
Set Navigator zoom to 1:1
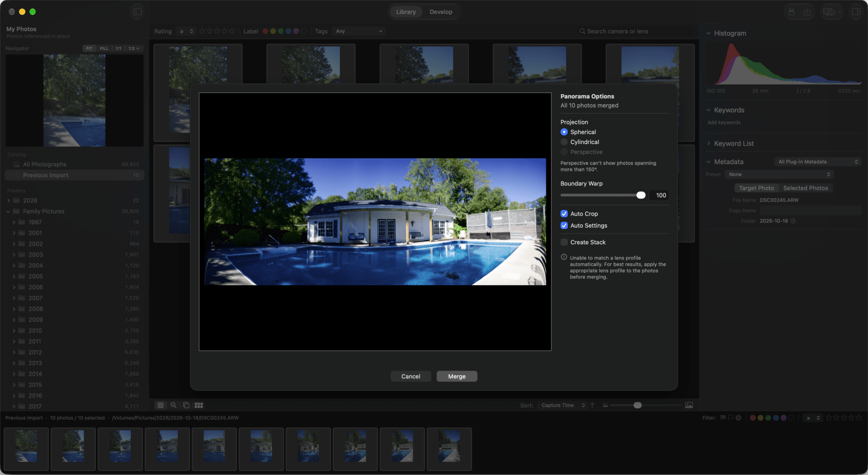tap(118, 49)
